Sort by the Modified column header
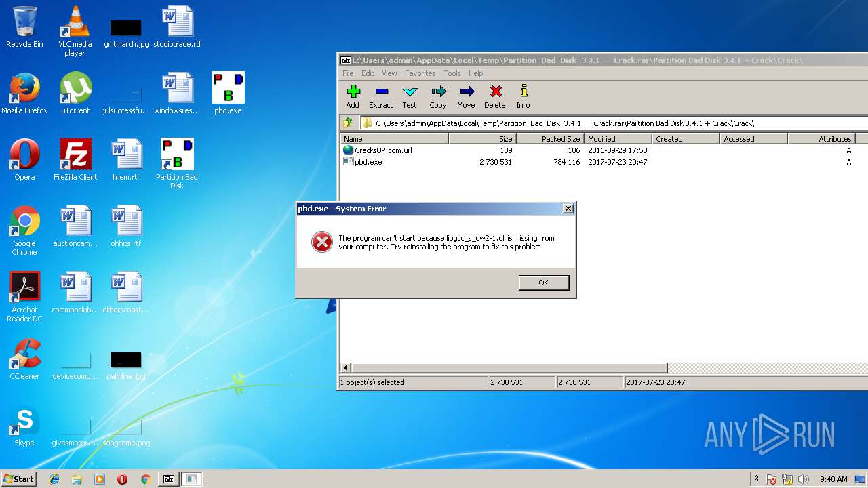This screenshot has height=488, width=868. 618,138
